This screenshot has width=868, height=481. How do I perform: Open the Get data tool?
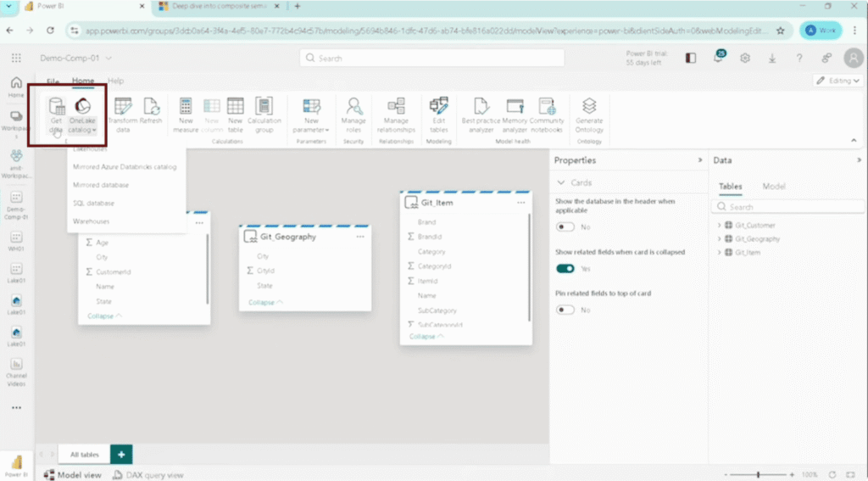[x=56, y=115]
